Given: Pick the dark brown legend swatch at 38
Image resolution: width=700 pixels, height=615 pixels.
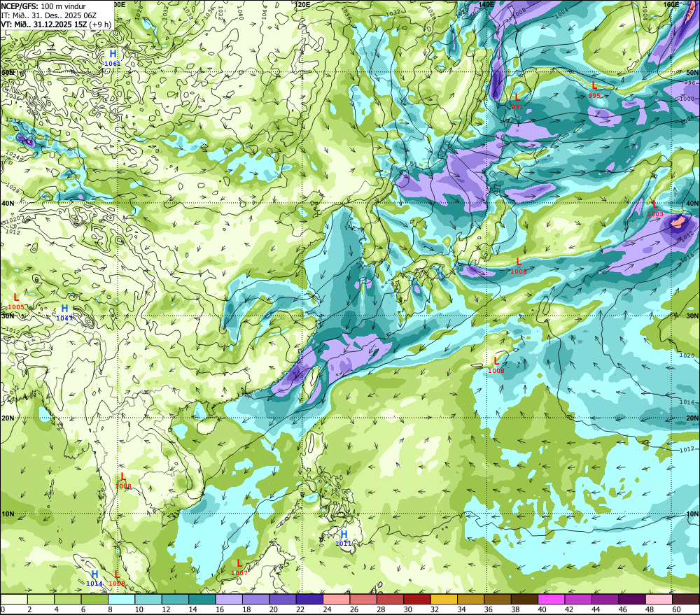Looking at the screenshot, I should tap(525, 599).
